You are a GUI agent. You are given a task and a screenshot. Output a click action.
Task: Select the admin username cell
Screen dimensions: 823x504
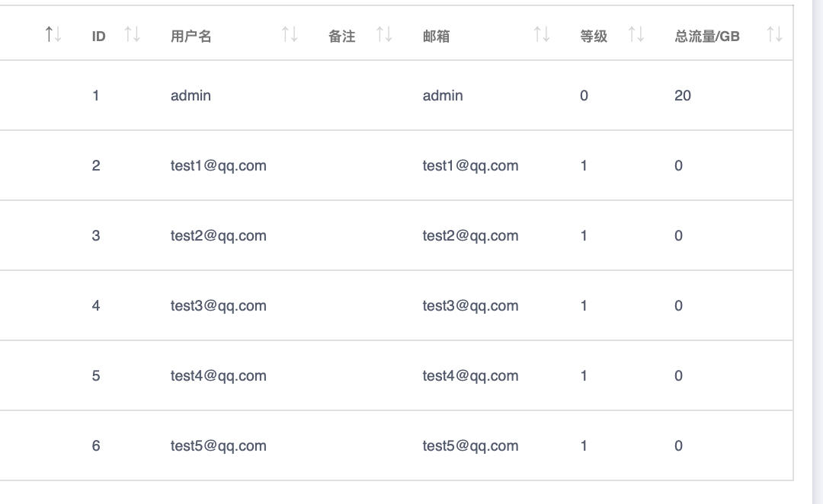pos(191,95)
